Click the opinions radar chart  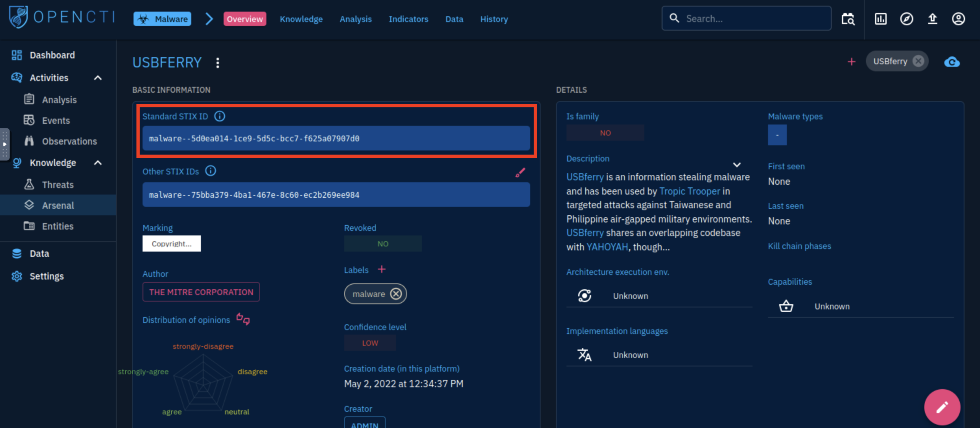click(x=203, y=383)
